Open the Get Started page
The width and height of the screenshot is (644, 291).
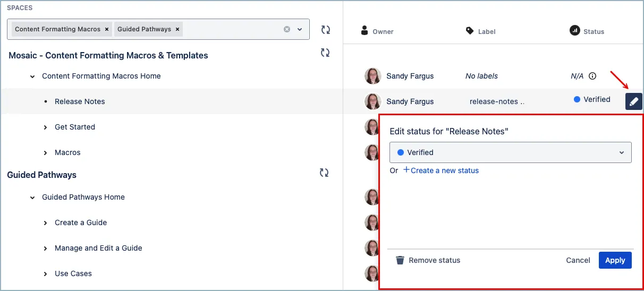click(75, 127)
